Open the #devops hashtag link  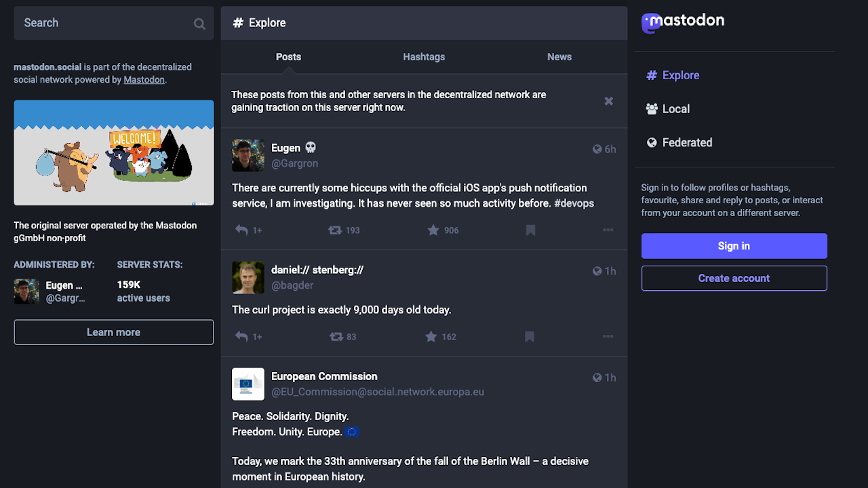tap(574, 203)
